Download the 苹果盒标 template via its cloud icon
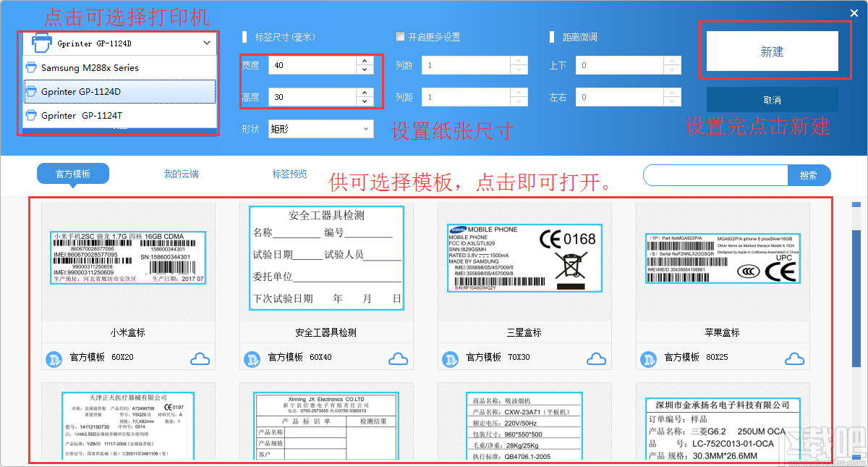Image resolution: width=868 pixels, height=467 pixels. 794,358
